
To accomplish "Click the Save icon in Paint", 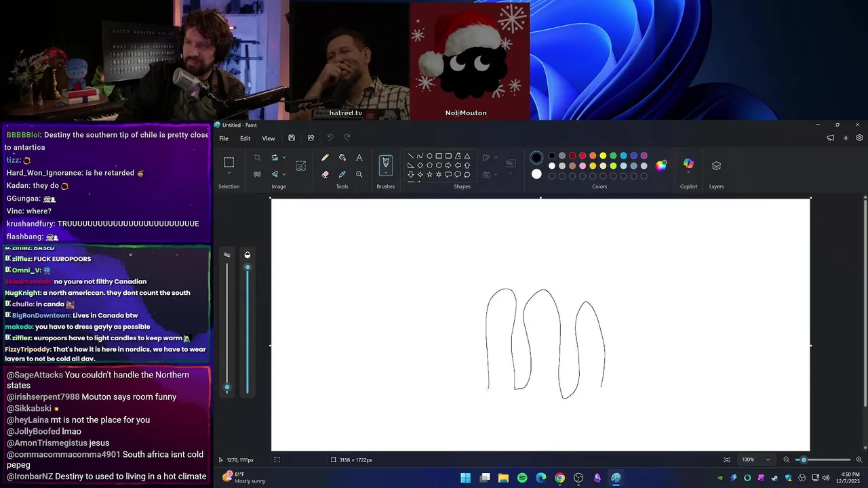I will click(292, 138).
